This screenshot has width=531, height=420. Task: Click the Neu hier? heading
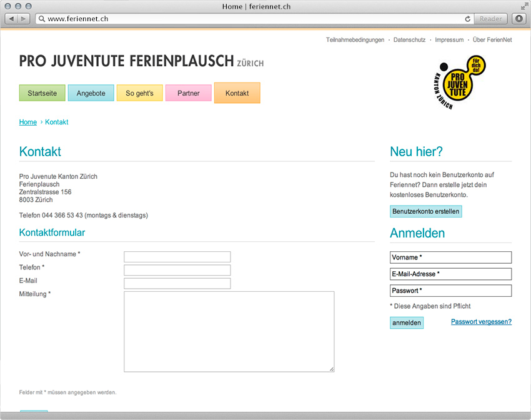416,152
